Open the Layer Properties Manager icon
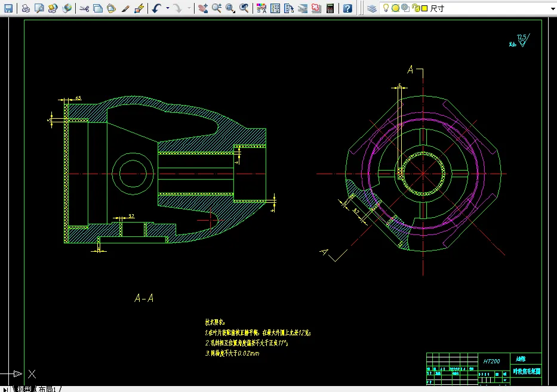This screenshot has height=392, width=557. point(371,8)
